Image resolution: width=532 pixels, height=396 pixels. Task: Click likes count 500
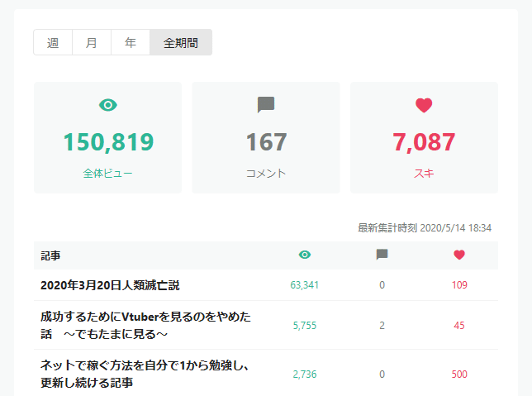point(459,375)
